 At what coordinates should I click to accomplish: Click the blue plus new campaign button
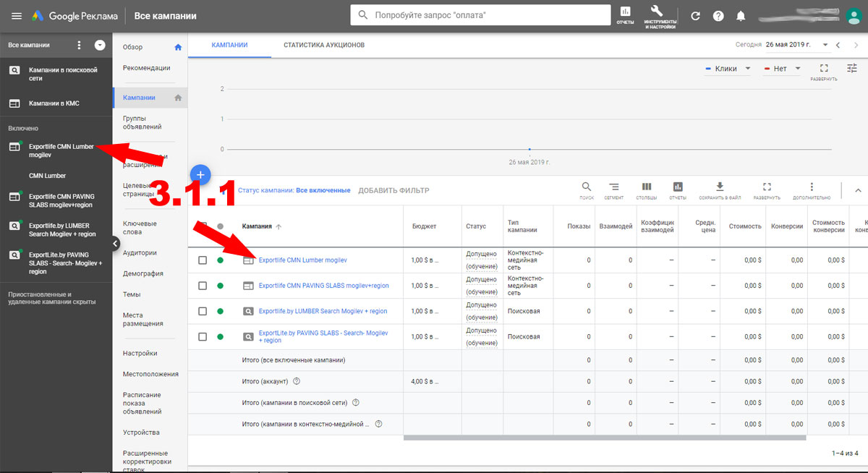(x=201, y=174)
